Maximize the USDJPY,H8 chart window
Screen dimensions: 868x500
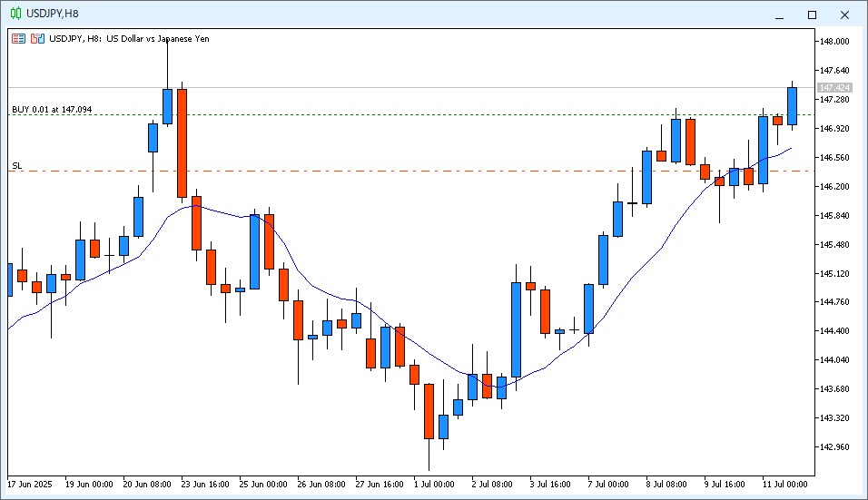click(x=812, y=15)
